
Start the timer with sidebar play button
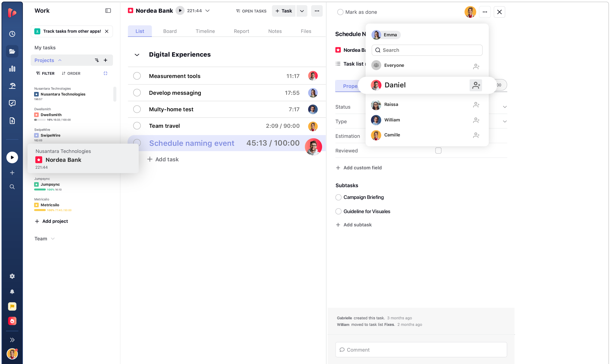[12, 157]
